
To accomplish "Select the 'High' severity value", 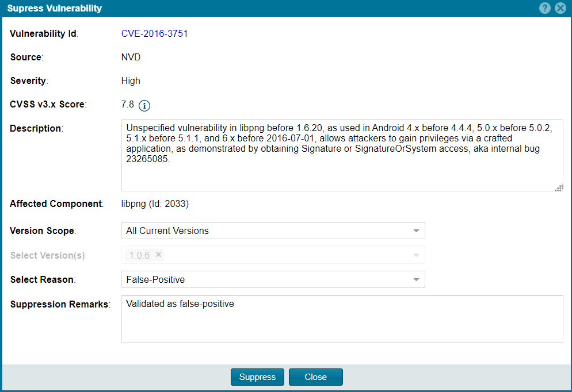I will point(131,80).
